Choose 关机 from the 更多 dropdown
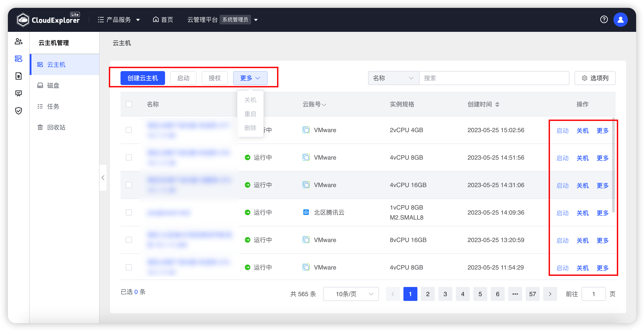This screenshot has height=331, width=644. coord(250,100)
